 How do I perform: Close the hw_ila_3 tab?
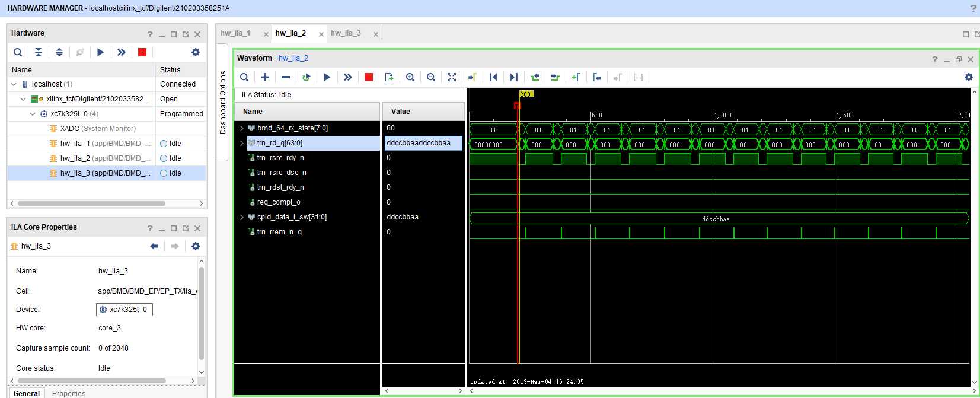pos(376,34)
